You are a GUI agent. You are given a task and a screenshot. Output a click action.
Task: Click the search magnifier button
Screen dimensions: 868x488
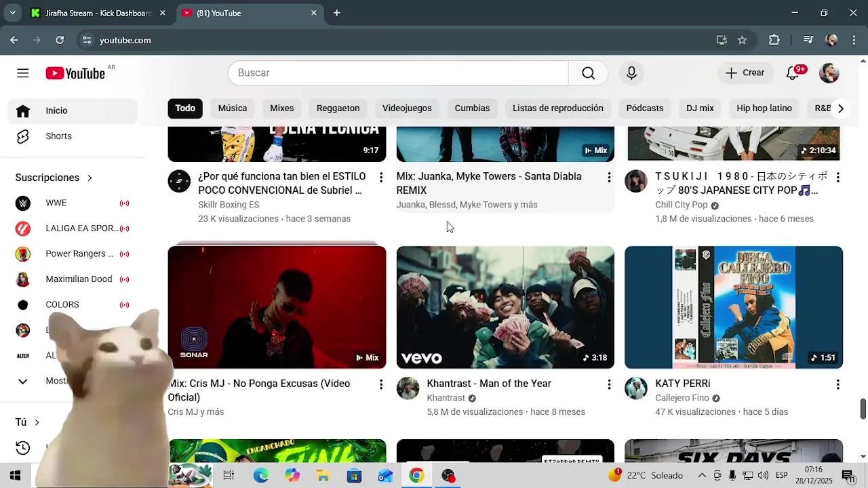[x=588, y=73]
